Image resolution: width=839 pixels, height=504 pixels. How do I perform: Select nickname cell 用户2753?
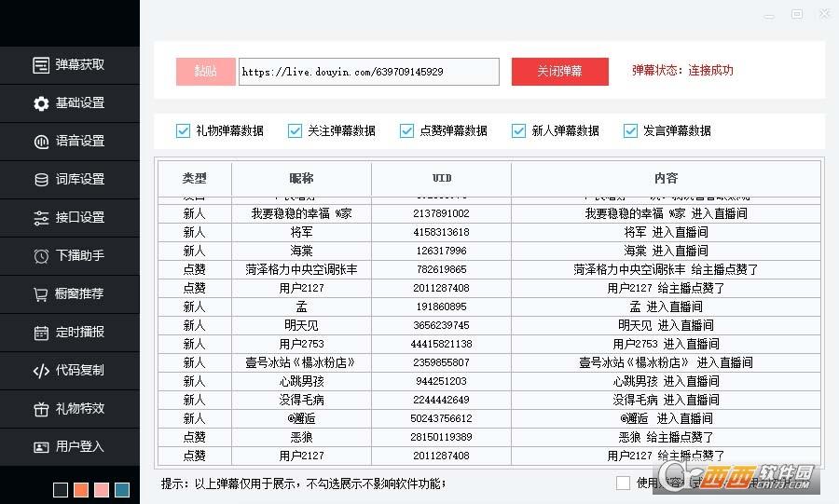click(301, 344)
